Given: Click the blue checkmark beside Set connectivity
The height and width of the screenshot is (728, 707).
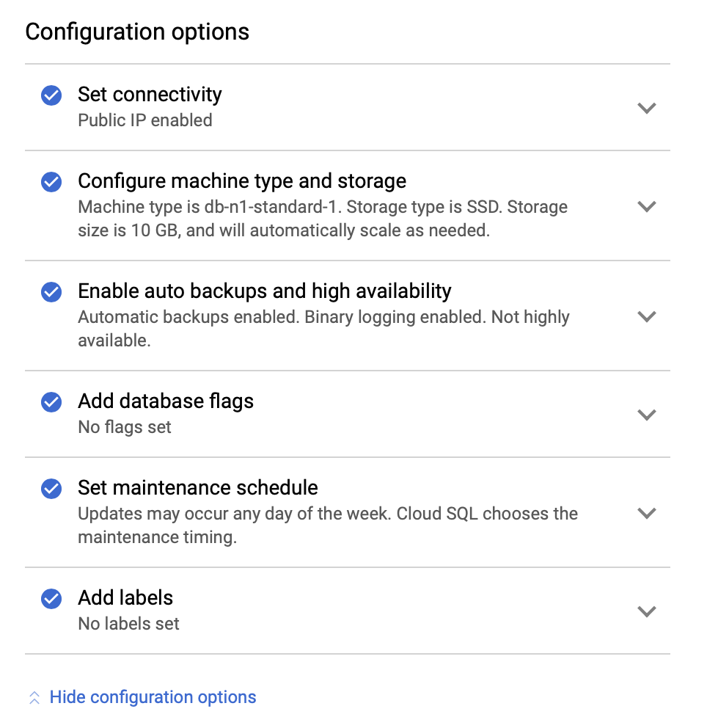Looking at the screenshot, I should tap(51, 95).
